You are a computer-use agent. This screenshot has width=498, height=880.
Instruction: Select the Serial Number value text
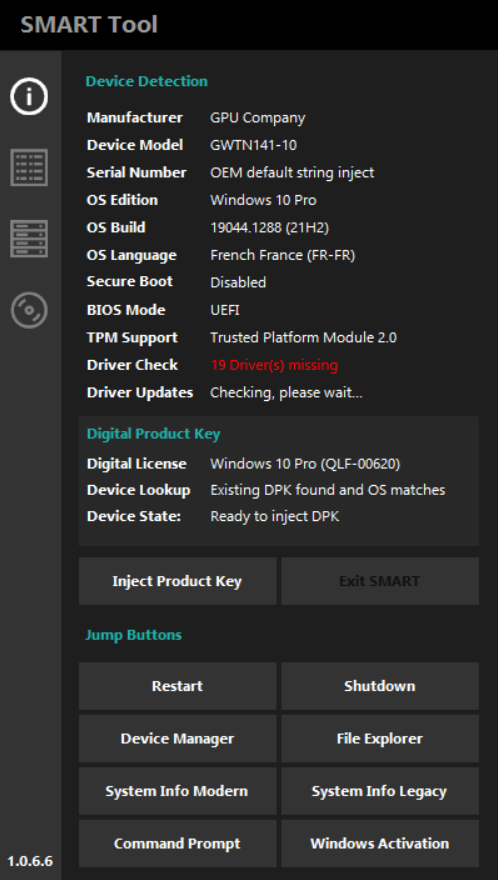tap(292, 173)
